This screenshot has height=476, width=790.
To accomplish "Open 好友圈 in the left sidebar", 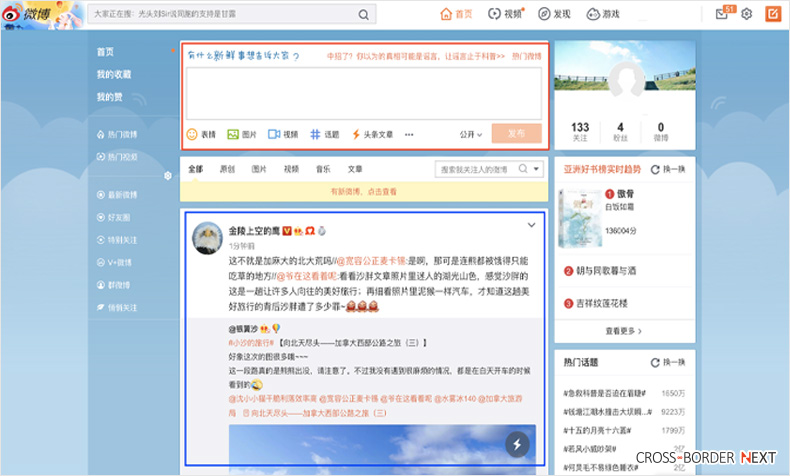I will pos(113,218).
